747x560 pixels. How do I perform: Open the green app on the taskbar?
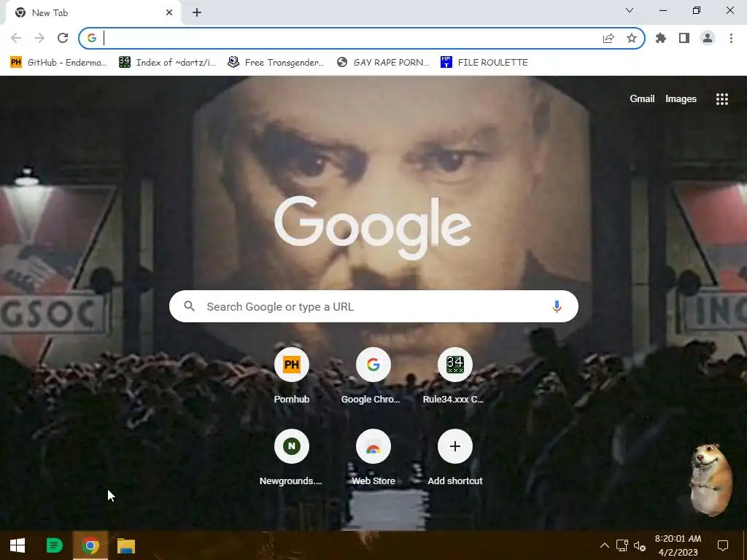[x=54, y=545]
